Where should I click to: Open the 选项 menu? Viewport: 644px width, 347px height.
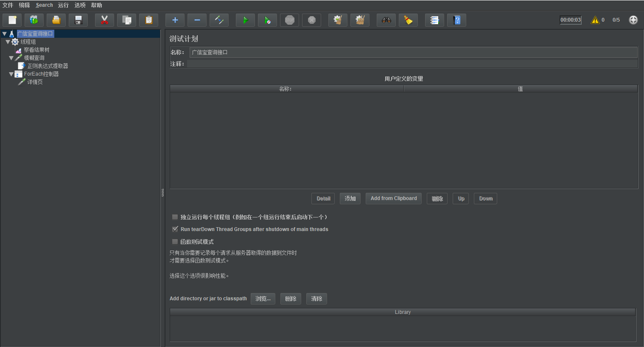(80, 5)
